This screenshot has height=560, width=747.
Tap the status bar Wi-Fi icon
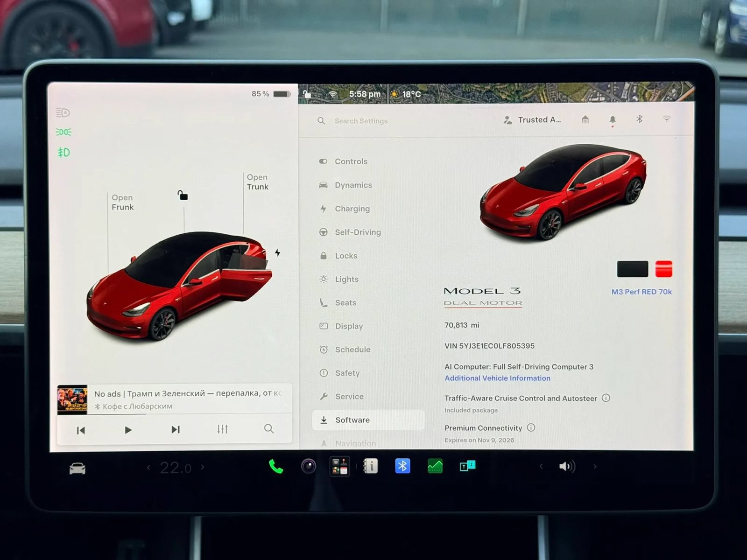332,94
